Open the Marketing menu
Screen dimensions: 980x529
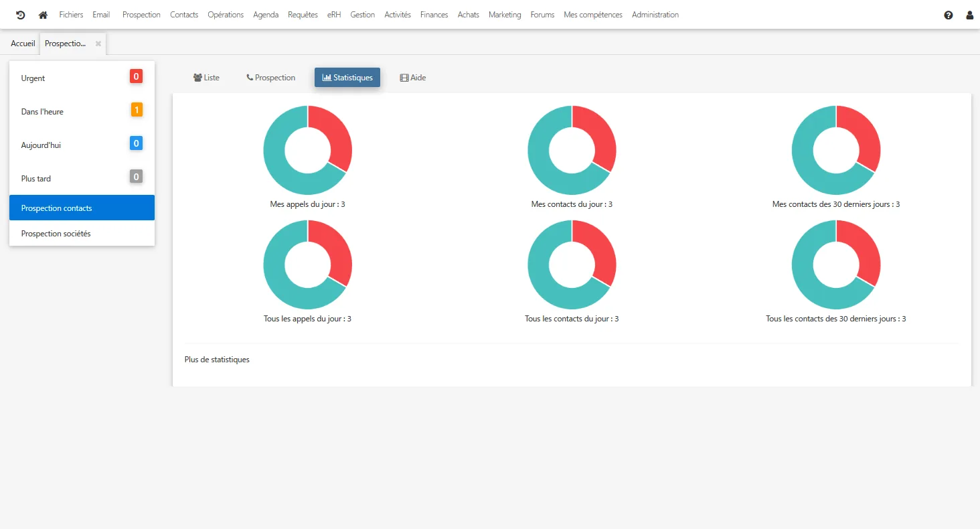coord(505,15)
